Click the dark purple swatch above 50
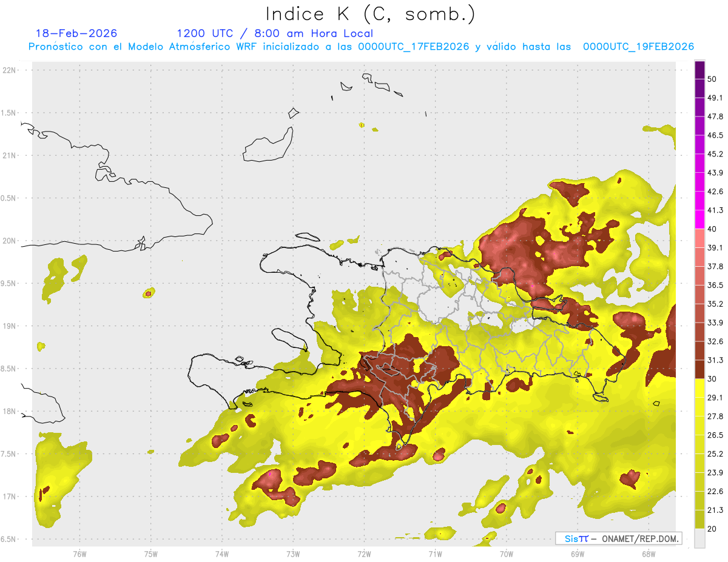Viewport: 728px width, 562px height. tap(699, 70)
